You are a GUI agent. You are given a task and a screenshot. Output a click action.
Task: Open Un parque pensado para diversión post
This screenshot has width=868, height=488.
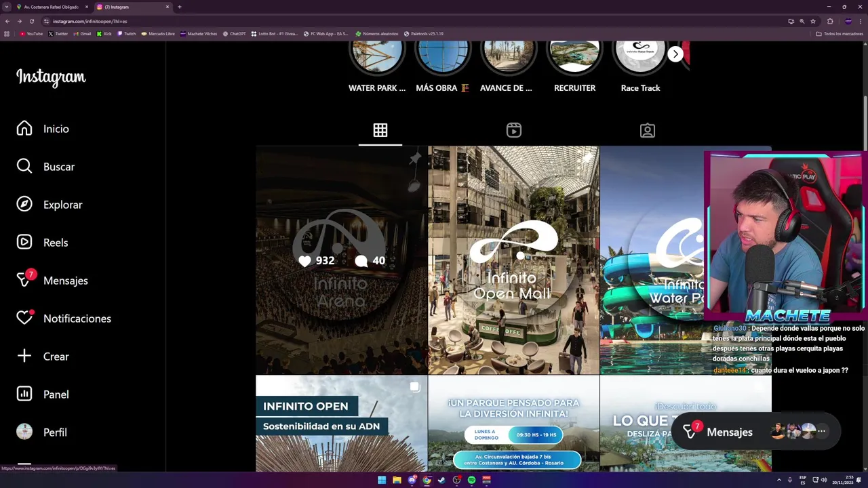coord(513,424)
